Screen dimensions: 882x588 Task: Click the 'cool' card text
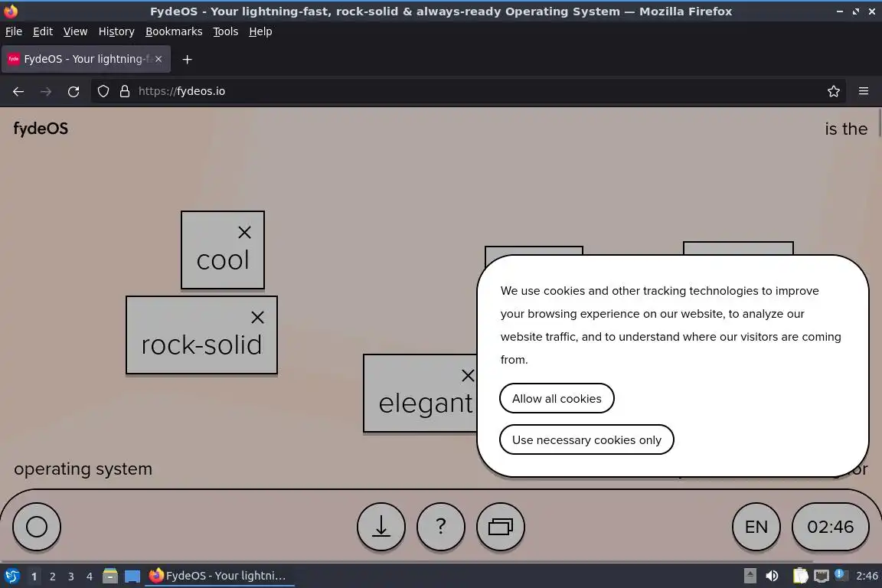pos(223,260)
